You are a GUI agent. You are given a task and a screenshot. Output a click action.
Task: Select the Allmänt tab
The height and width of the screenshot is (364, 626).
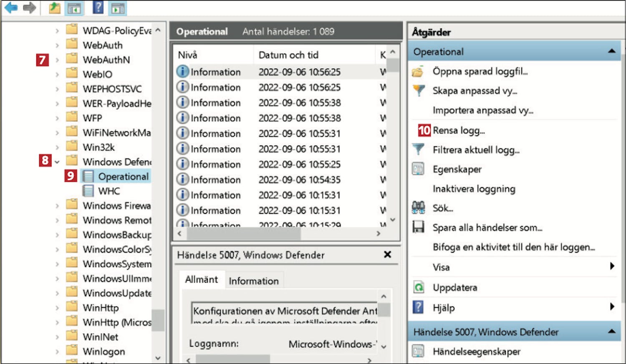click(201, 280)
